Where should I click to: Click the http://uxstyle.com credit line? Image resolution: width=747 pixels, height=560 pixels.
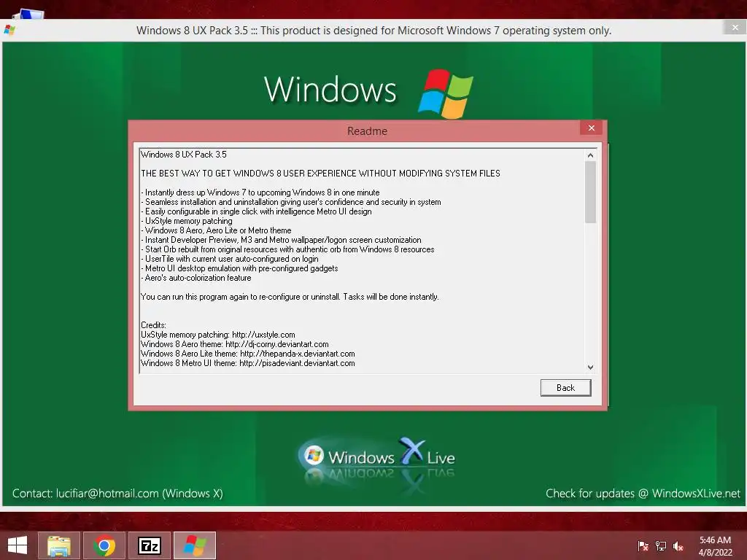217,335
